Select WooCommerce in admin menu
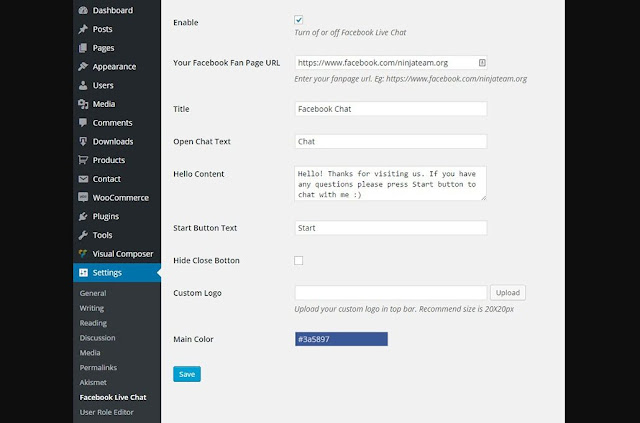Screen dimensions: 640x423 pyautogui.click(x=120, y=198)
